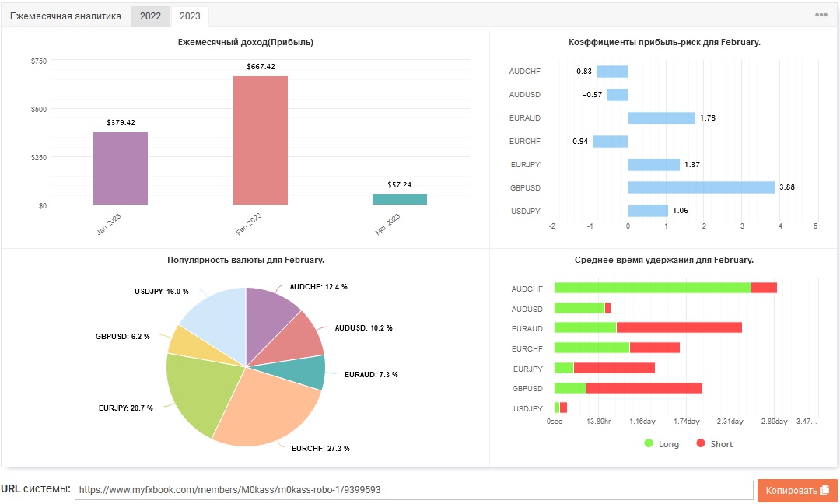The height and width of the screenshot is (504, 840).
Task: Click AUDCHF red short holding-time bar
Action: (x=764, y=288)
